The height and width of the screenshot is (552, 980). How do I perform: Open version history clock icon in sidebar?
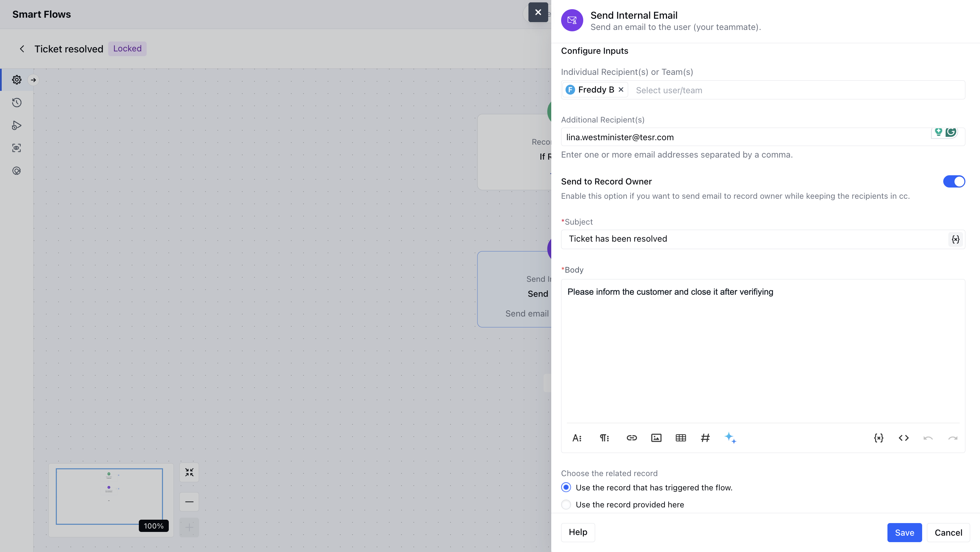coord(16,103)
